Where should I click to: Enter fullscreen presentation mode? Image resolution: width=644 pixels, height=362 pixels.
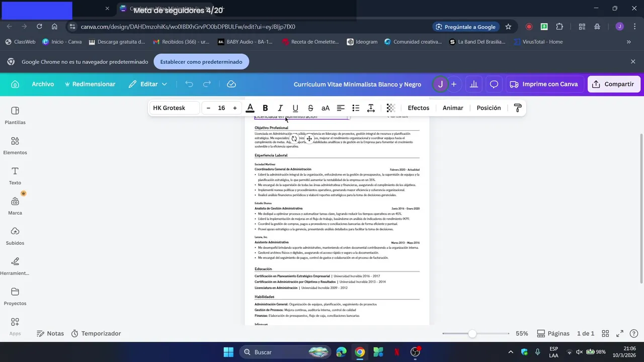click(620, 333)
